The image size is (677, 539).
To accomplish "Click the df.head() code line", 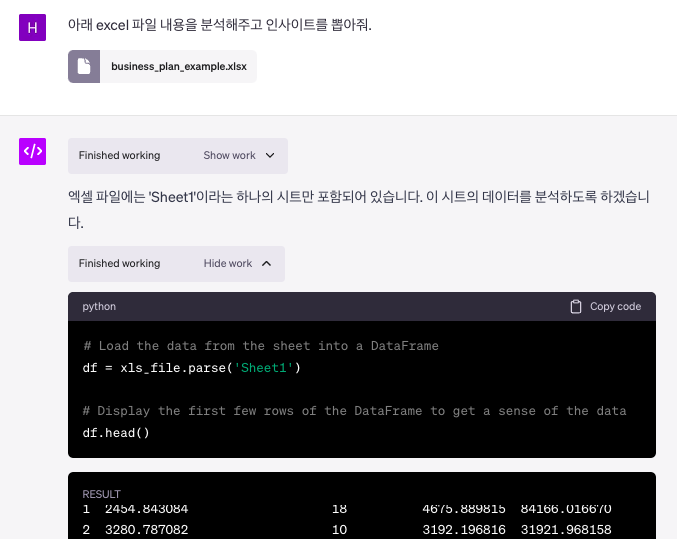I will (116, 433).
